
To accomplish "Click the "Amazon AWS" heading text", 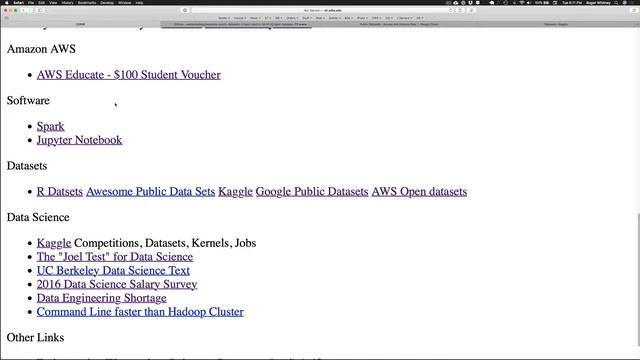I will point(41,49).
